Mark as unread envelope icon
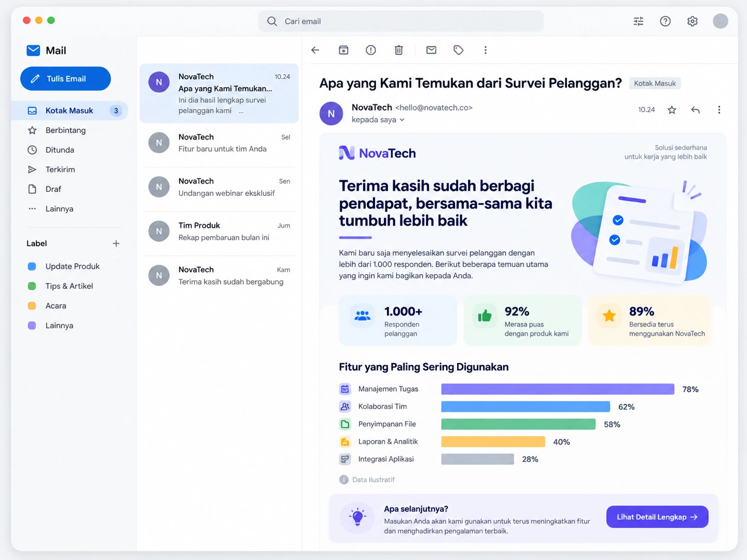The width and height of the screenshot is (747, 560). (x=431, y=50)
